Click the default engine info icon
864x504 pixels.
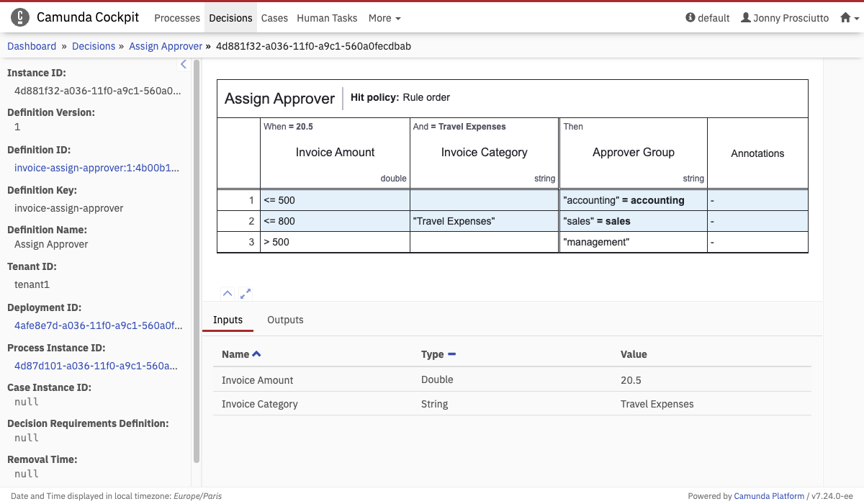tap(690, 18)
